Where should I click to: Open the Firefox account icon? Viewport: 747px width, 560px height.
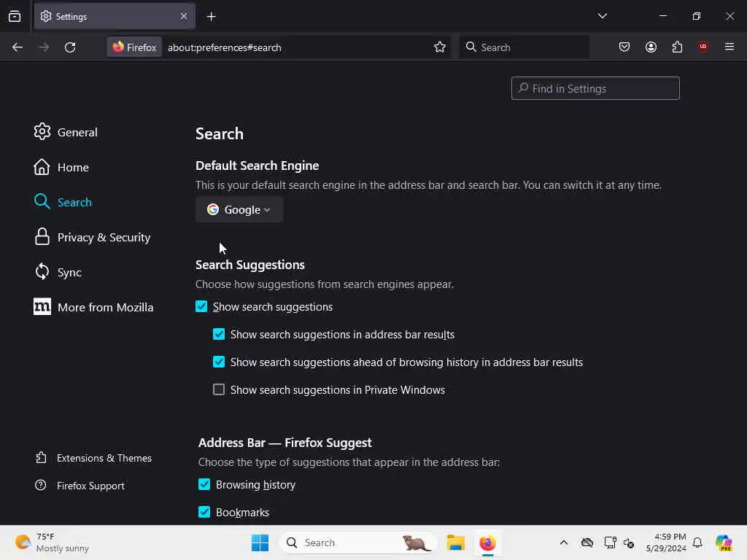651,47
